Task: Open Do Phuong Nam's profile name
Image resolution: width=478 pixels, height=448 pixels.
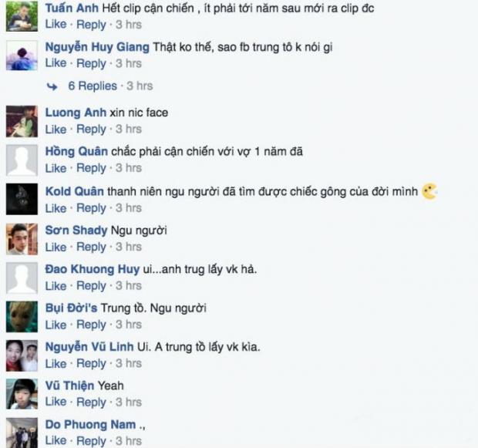Action: [90, 425]
